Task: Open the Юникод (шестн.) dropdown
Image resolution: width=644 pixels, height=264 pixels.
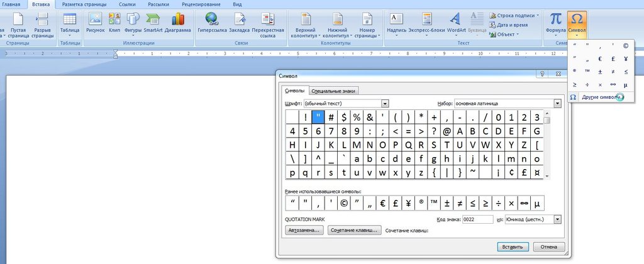Action: (557, 219)
